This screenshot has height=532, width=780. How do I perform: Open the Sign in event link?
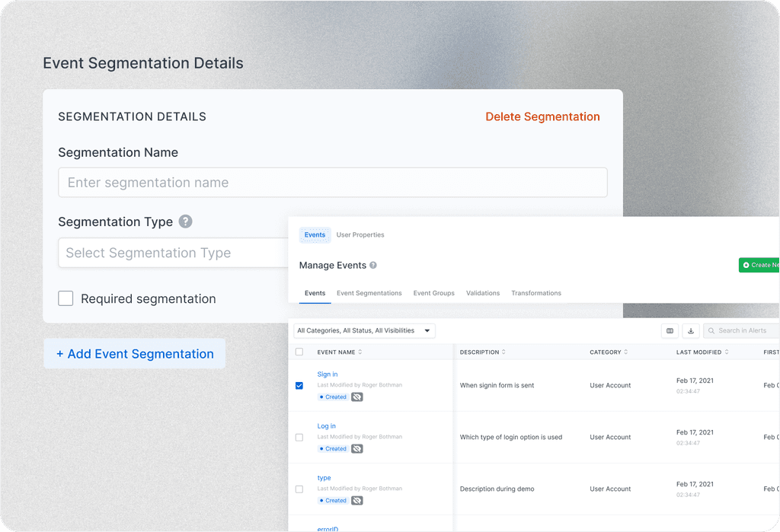[x=328, y=374]
